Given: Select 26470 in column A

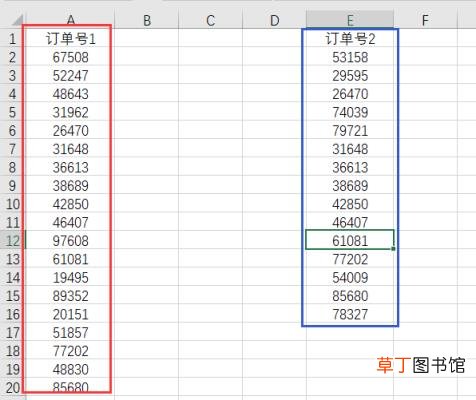Looking at the screenshot, I should click(70, 130).
